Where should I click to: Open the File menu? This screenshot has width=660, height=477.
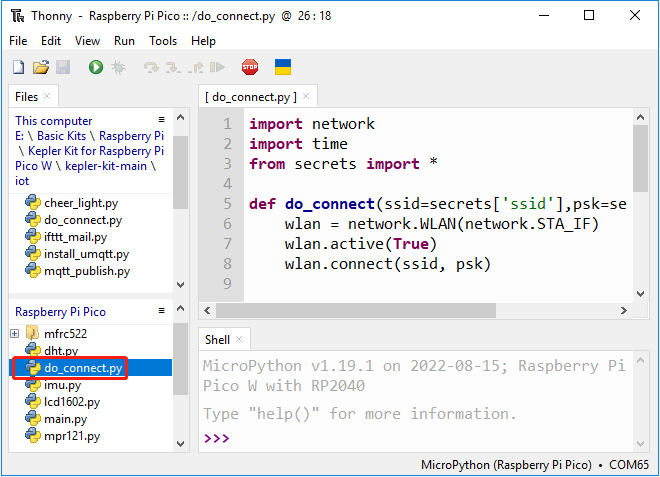point(18,41)
